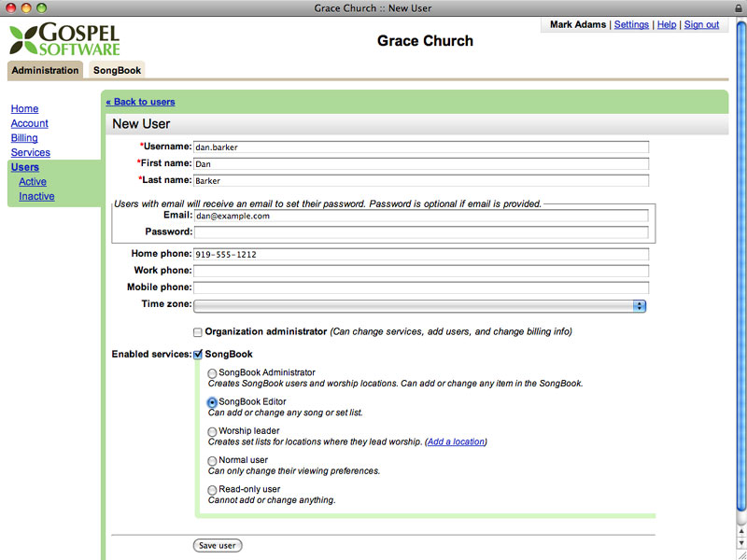The width and height of the screenshot is (747, 560).
Task: Close the browser window
Action: coord(10,8)
